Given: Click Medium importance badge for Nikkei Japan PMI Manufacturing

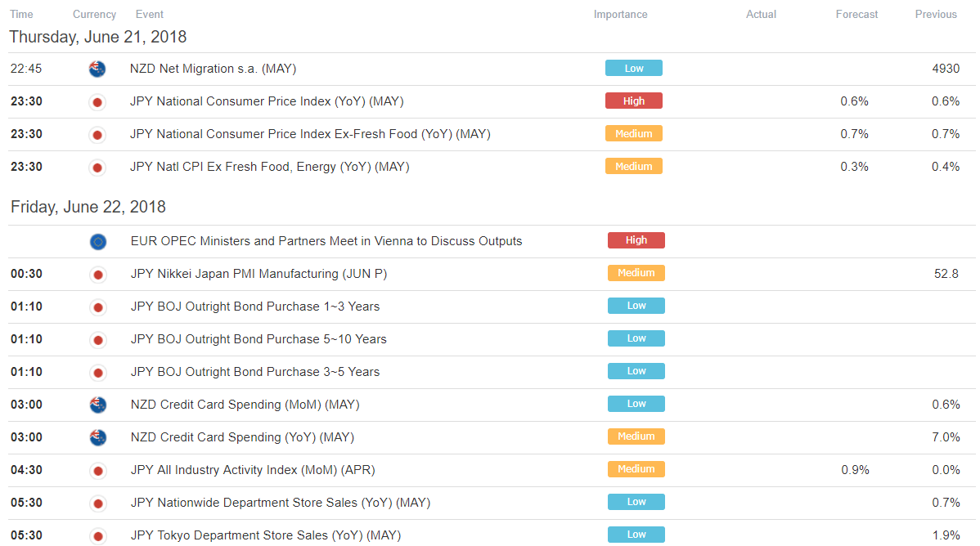Looking at the screenshot, I should (x=636, y=273).
